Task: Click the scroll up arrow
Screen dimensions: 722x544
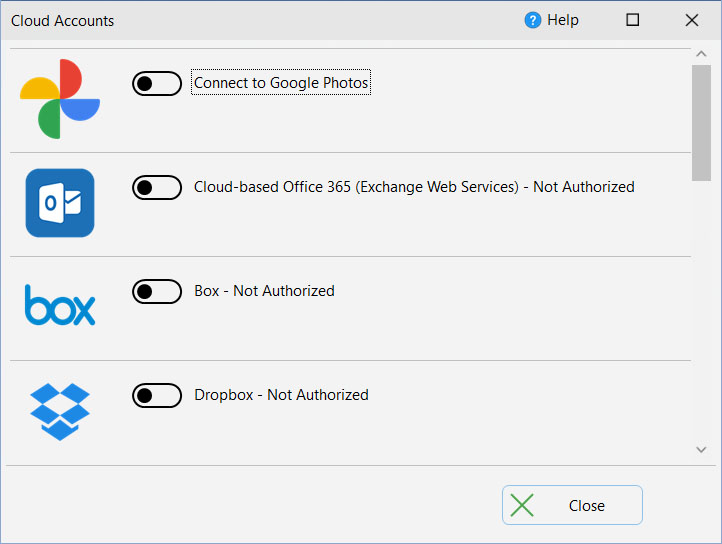Action: 701,54
